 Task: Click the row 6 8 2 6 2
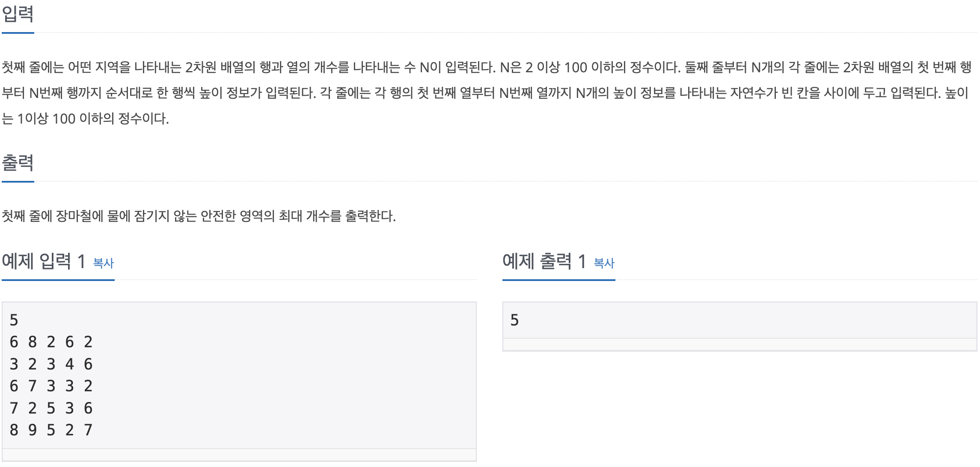[51, 342]
